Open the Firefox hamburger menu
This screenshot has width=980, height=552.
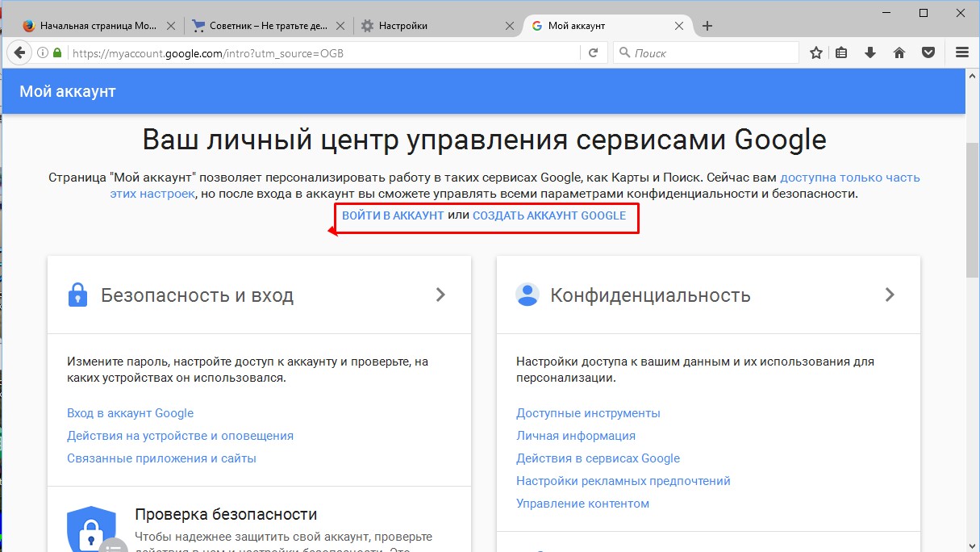pos(961,52)
